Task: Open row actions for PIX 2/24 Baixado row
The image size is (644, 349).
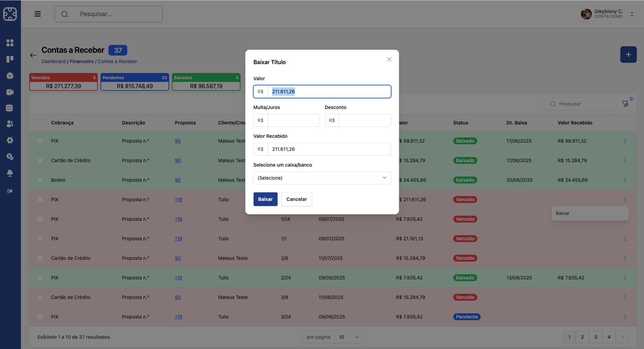Action: (625, 278)
